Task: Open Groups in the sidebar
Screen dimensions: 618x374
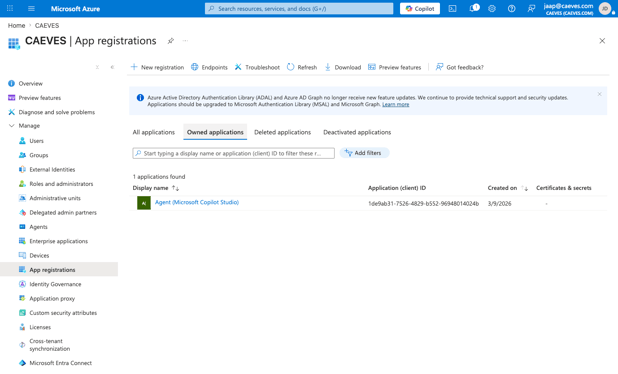Action: coord(34,155)
